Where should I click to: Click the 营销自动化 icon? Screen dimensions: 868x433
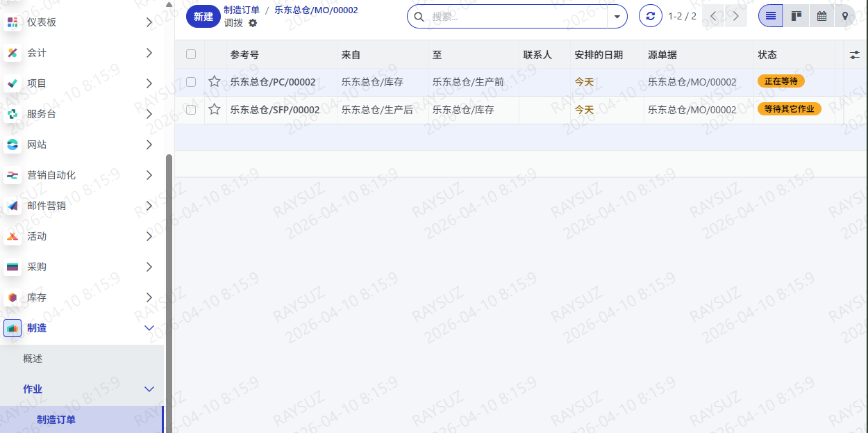tap(12, 175)
